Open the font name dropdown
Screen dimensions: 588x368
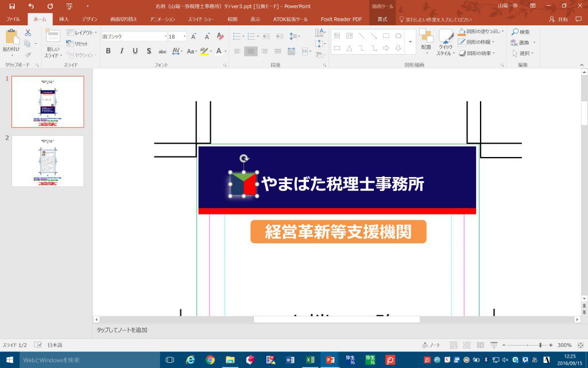coord(164,36)
